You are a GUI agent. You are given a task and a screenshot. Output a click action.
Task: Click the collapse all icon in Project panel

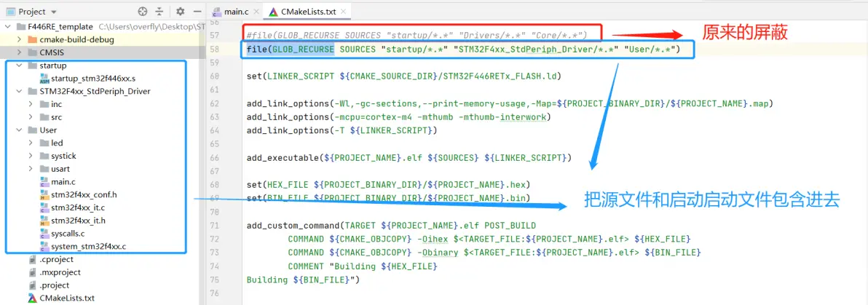(x=159, y=11)
